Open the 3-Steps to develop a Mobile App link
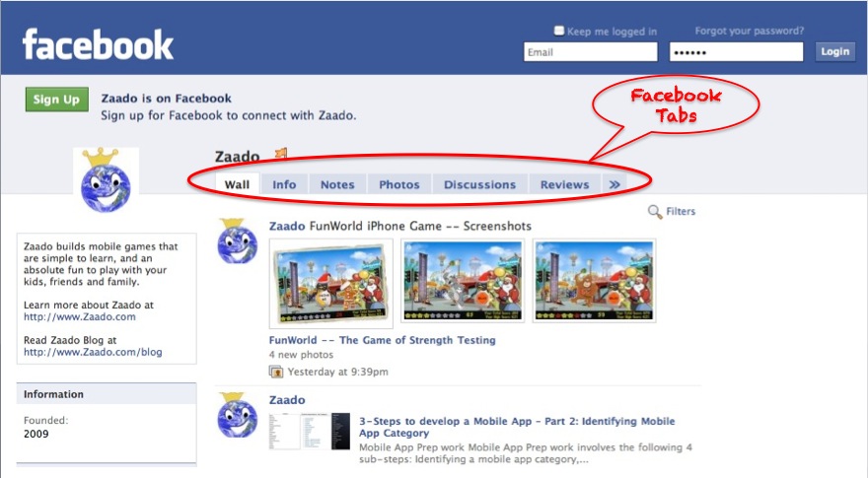The height and width of the screenshot is (478, 868). tap(517, 427)
